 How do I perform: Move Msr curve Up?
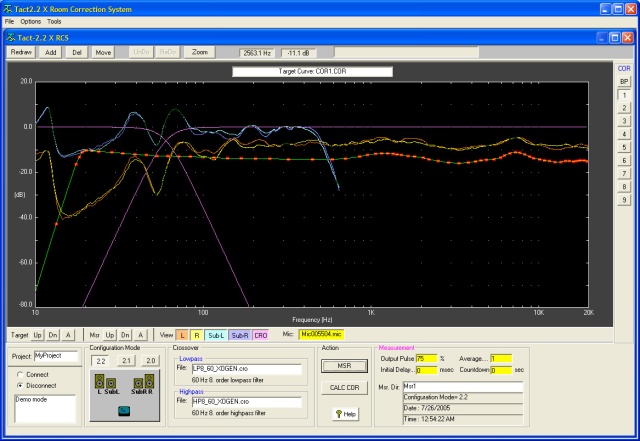click(x=110, y=335)
